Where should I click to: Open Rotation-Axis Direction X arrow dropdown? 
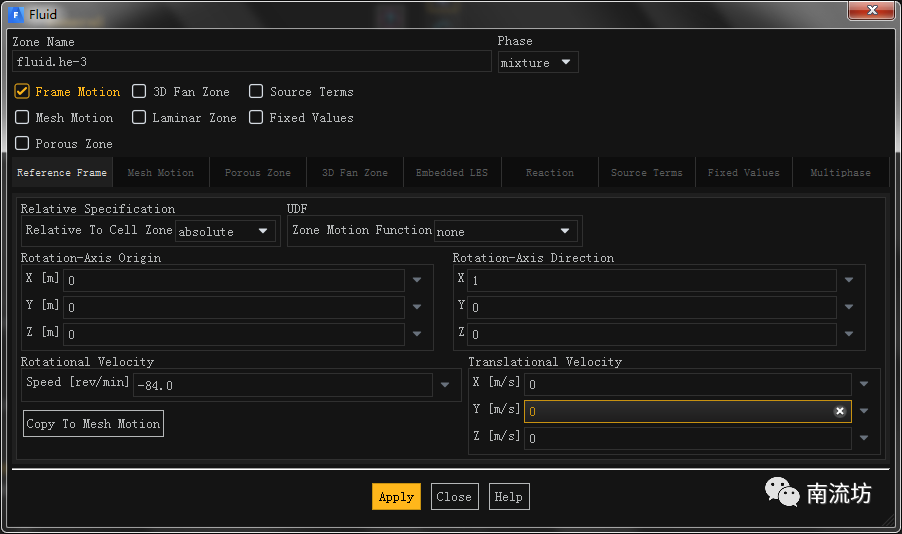pyautogui.click(x=849, y=281)
